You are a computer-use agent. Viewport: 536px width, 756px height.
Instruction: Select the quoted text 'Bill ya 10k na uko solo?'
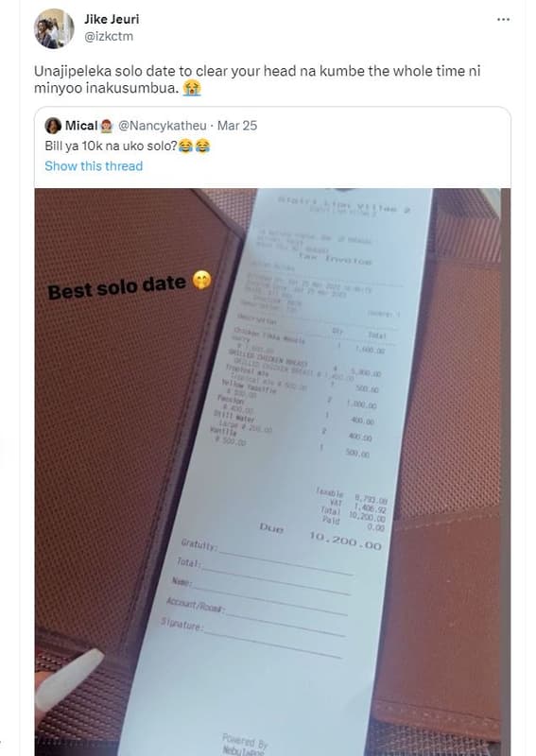coord(111,146)
